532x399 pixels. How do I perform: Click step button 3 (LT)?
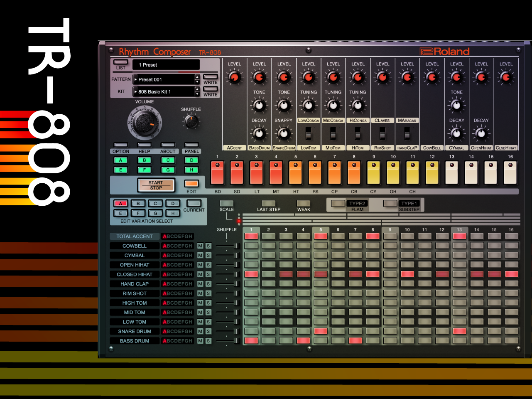257,172
